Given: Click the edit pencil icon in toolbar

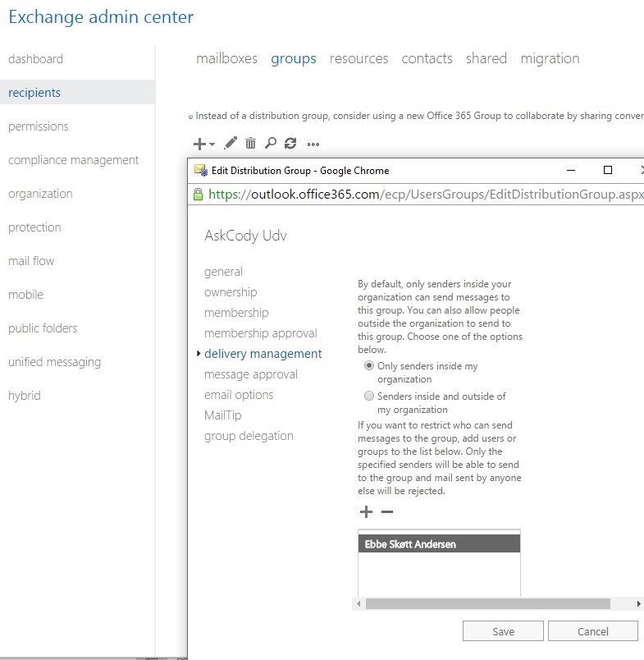Looking at the screenshot, I should click(x=231, y=144).
